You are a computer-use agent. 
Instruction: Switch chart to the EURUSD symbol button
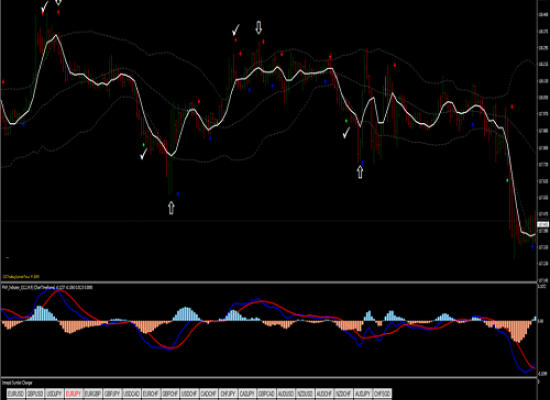coord(15,394)
